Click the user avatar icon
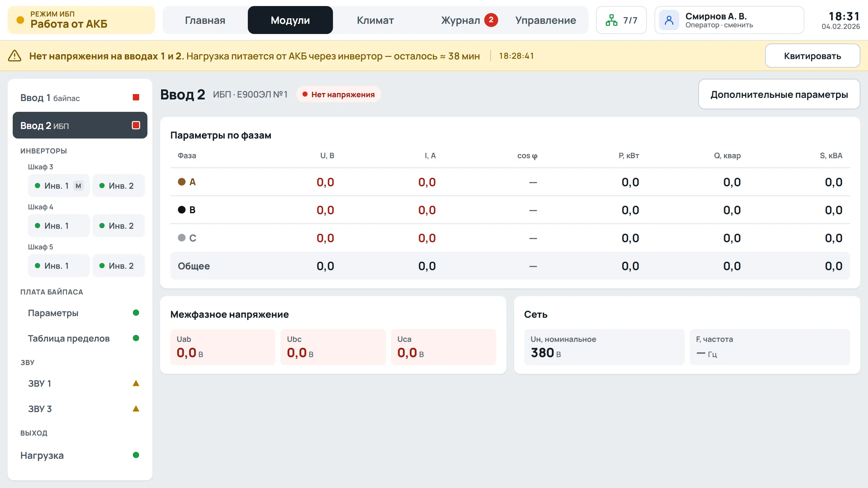The width and height of the screenshot is (868, 488). [669, 20]
